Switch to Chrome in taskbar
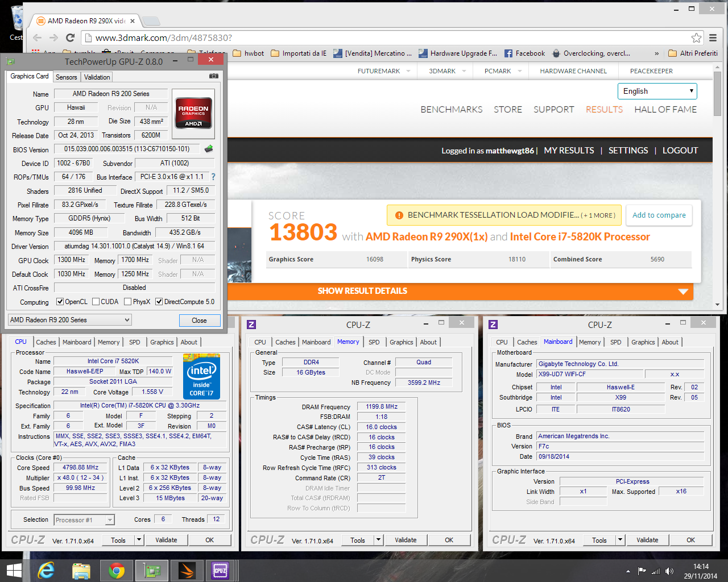The height and width of the screenshot is (582, 728). point(117,570)
